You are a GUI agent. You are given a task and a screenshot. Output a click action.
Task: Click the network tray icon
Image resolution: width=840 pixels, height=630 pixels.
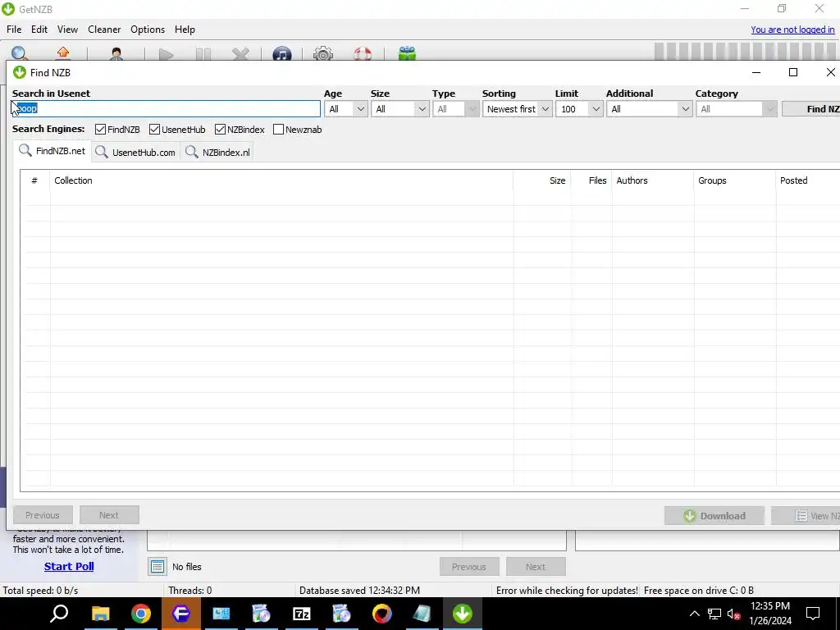click(x=714, y=614)
